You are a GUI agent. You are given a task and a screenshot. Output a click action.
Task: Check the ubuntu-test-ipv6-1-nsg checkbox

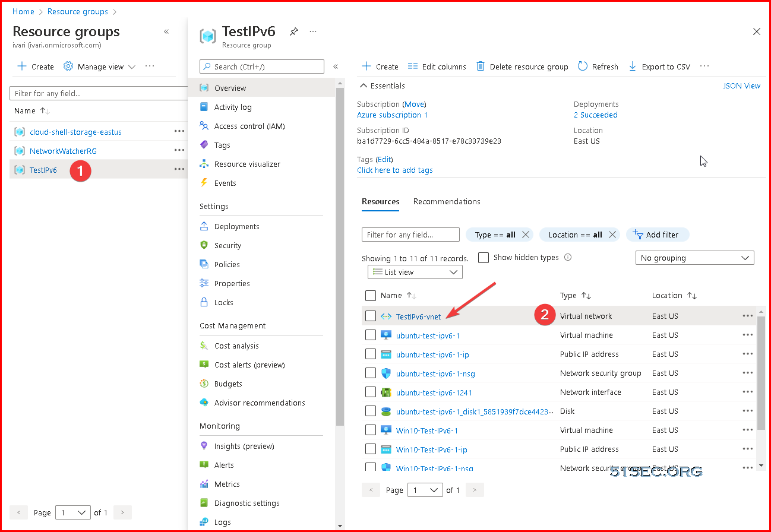pos(371,373)
